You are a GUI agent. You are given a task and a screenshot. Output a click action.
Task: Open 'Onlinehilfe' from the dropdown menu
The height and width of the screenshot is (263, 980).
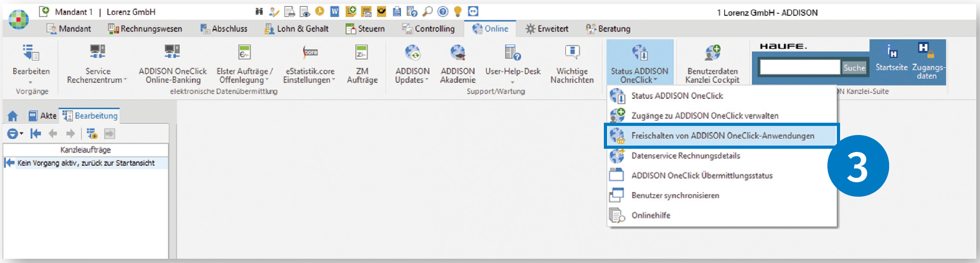click(722, 215)
